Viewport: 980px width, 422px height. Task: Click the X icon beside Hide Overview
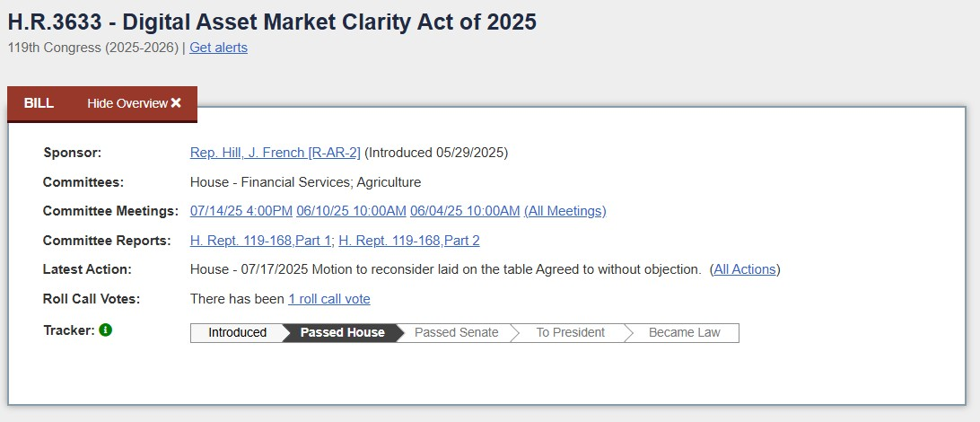[x=176, y=103]
